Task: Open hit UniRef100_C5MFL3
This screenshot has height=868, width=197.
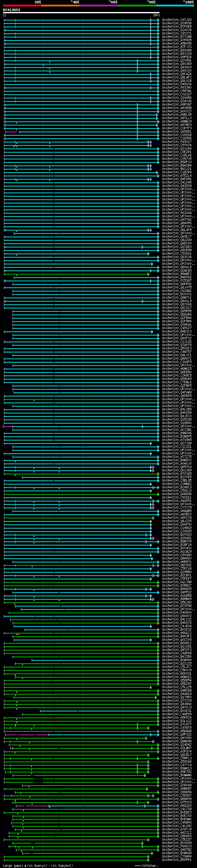Action: point(177,758)
